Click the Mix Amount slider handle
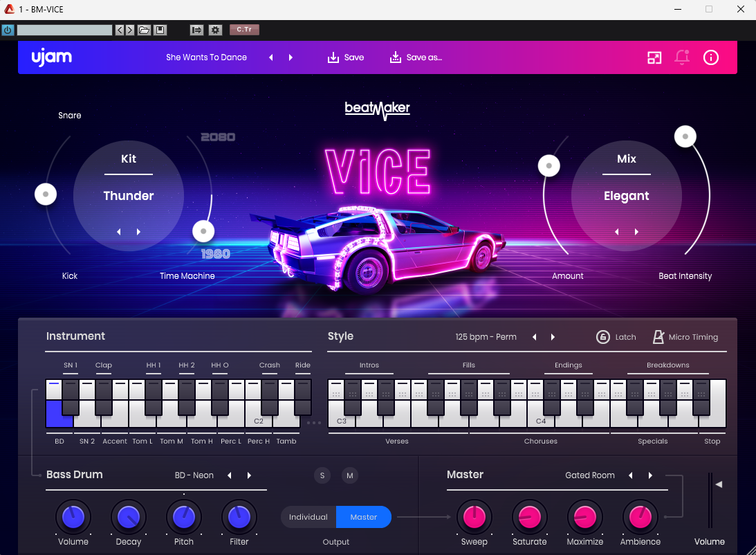The image size is (756, 555). pyautogui.click(x=548, y=166)
